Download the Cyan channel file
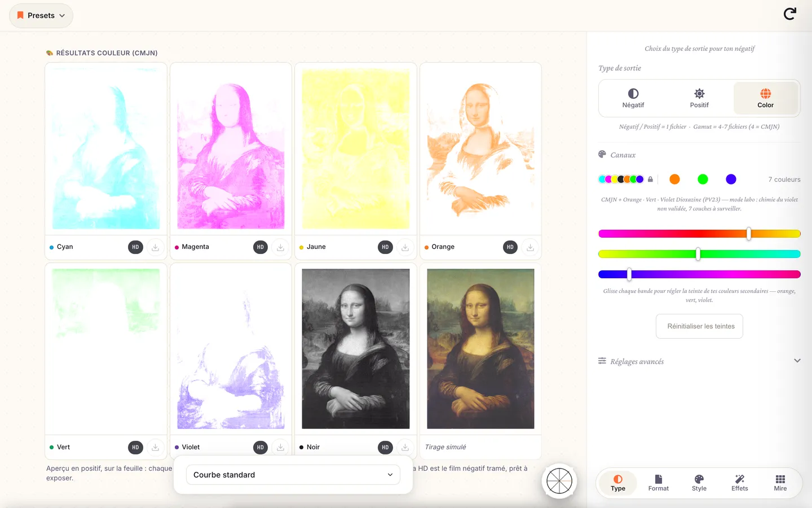812x508 pixels. click(155, 247)
